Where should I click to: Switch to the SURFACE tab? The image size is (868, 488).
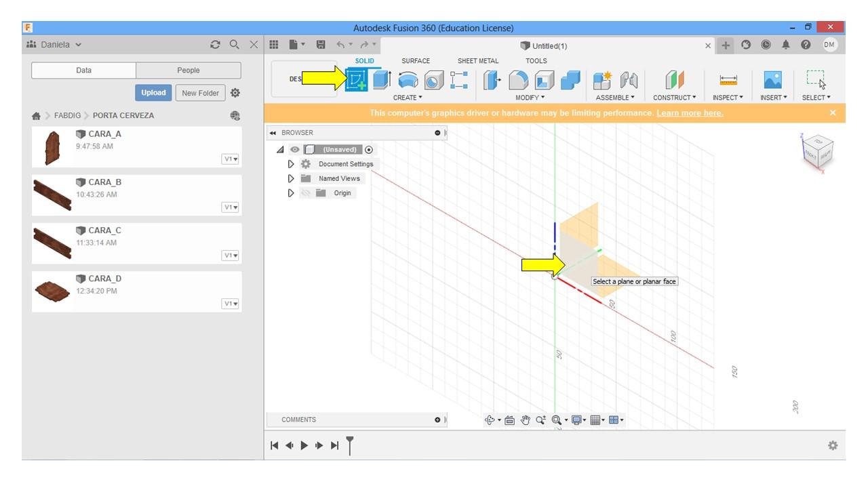(x=416, y=61)
